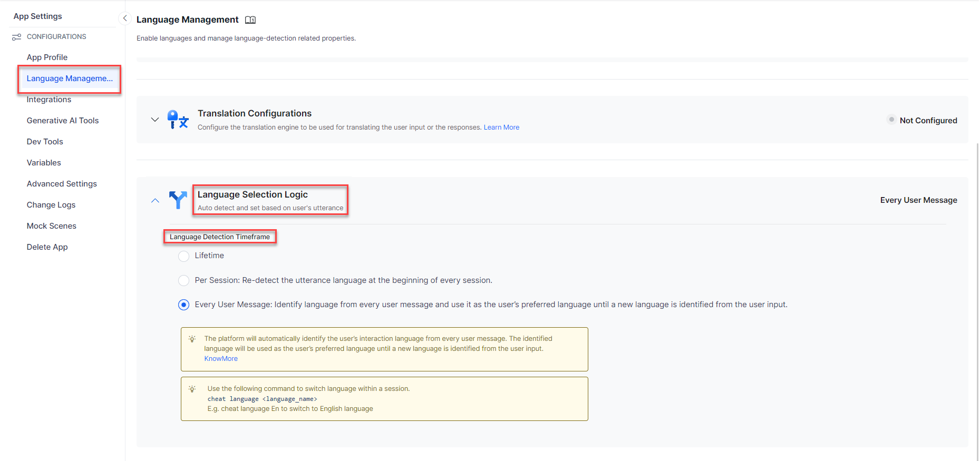Click the Configurations sliders icon
The width and height of the screenshot is (980, 461).
pos(16,37)
